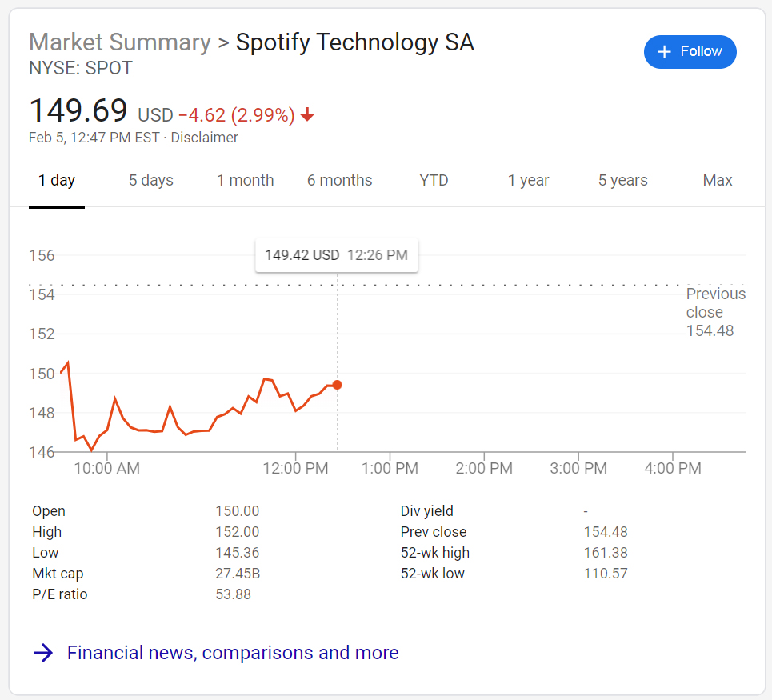Switch to the 1 year tab
This screenshot has height=700, width=772.
click(x=529, y=181)
